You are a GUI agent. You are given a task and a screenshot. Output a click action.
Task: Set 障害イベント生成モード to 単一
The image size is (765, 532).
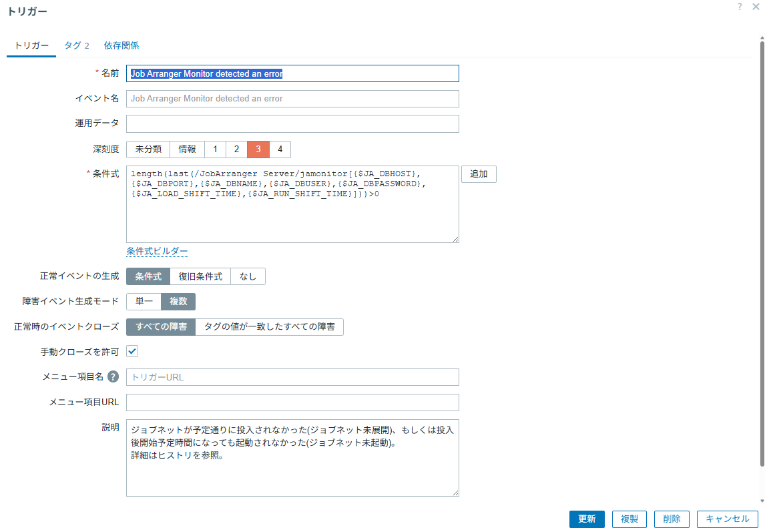click(144, 302)
